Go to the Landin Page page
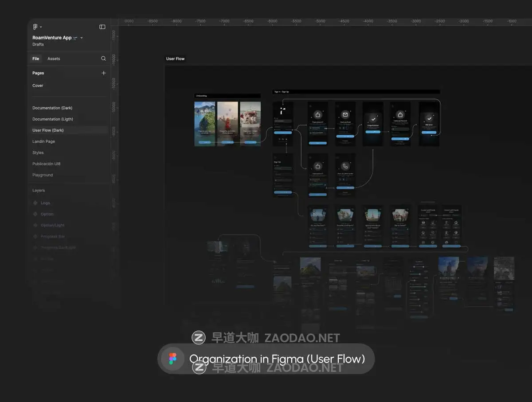 point(43,141)
